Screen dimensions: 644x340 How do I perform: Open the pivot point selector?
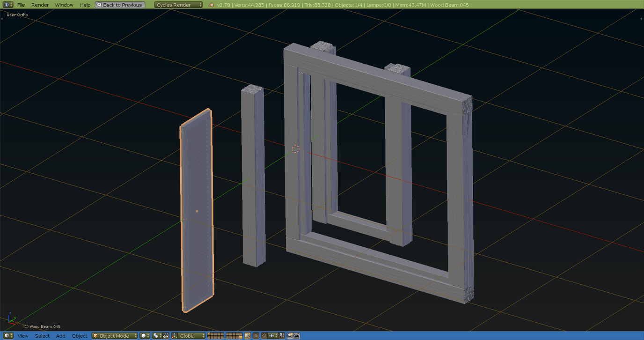pyautogui.click(x=156, y=336)
